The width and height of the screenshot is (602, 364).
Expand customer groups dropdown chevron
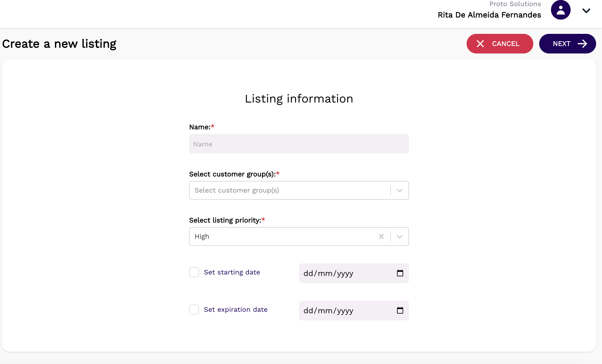click(x=399, y=190)
